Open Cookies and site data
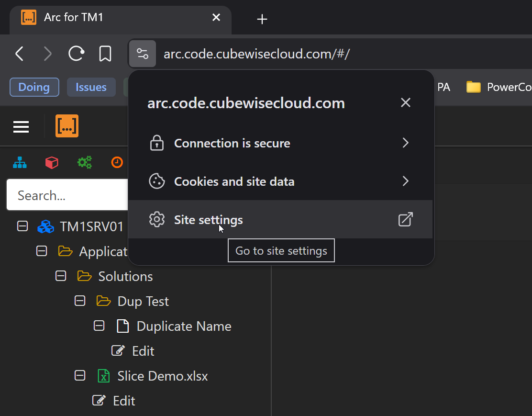The height and width of the screenshot is (416, 532). [x=280, y=181]
